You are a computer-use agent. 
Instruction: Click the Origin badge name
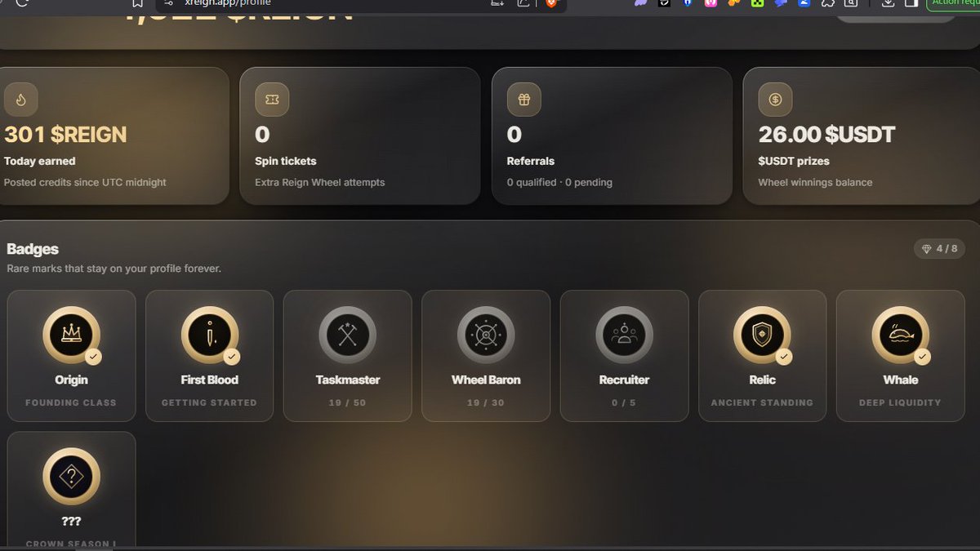[x=71, y=380]
